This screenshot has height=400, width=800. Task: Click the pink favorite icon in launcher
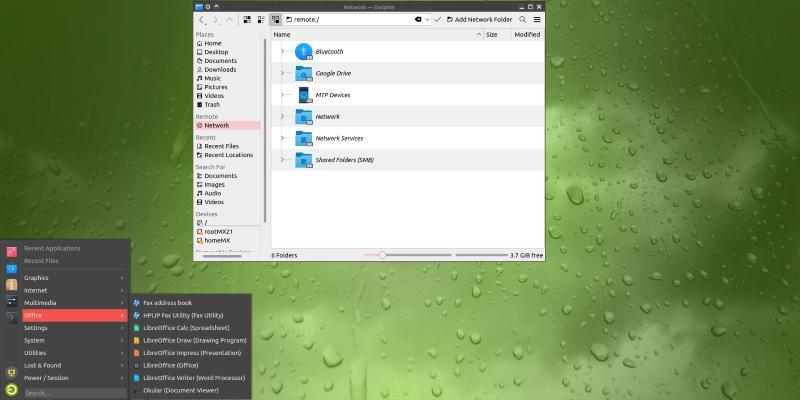(11, 252)
